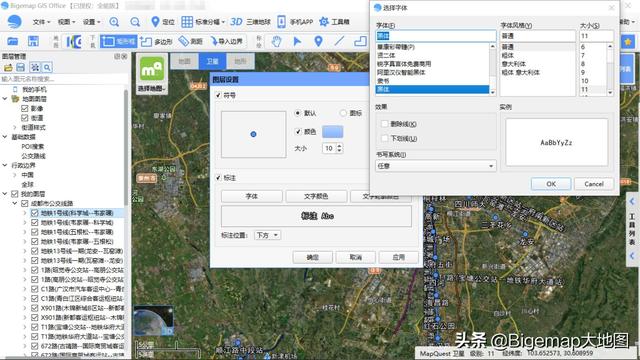Select the 图标 radio button
640x360 pixels.
point(343,113)
